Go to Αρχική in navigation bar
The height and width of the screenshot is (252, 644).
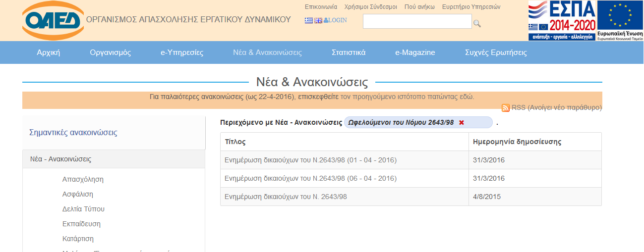tap(49, 52)
